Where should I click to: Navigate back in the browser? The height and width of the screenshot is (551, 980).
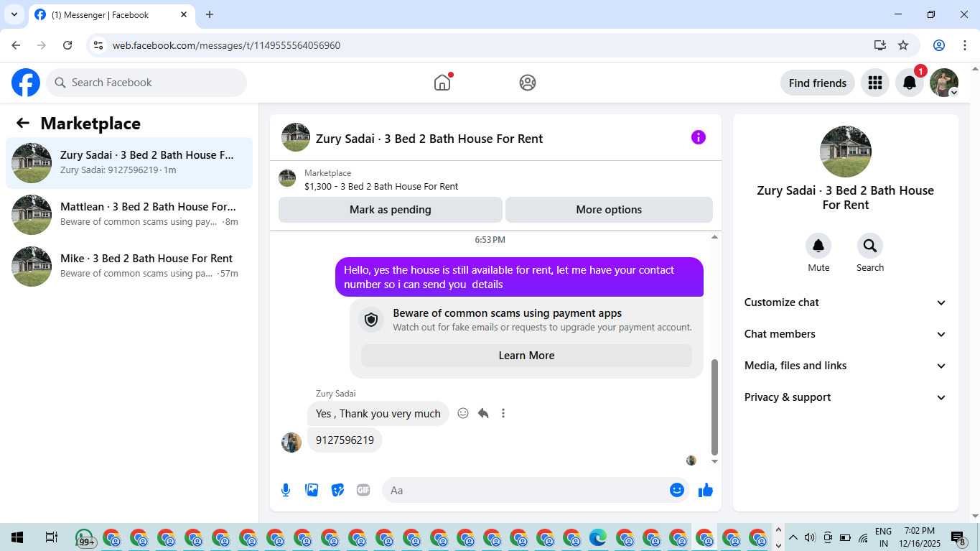point(16,45)
